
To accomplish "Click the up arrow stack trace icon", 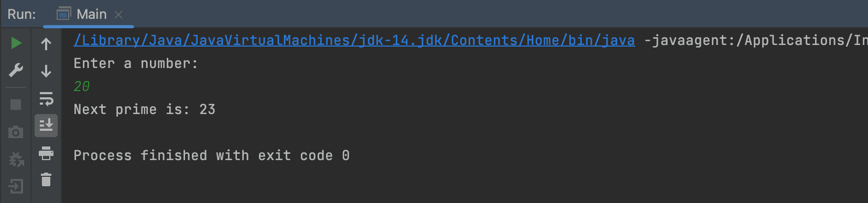I will (x=46, y=44).
